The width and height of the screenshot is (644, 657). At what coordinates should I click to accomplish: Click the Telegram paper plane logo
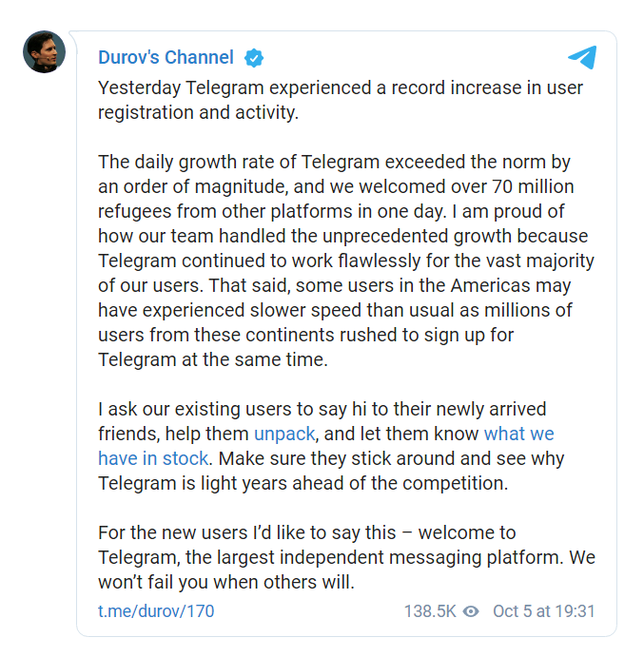pyautogui.click(x=582, y=57)
